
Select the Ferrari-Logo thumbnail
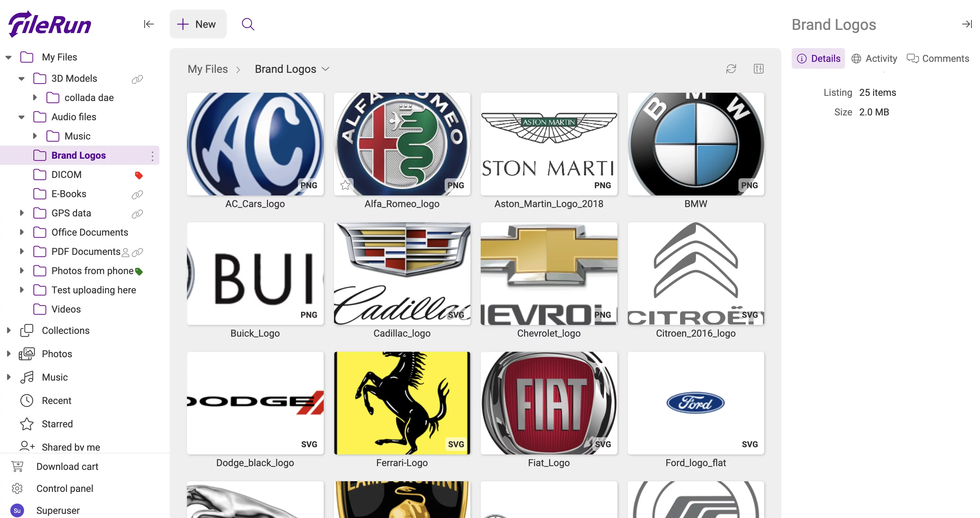pos(402,403)
